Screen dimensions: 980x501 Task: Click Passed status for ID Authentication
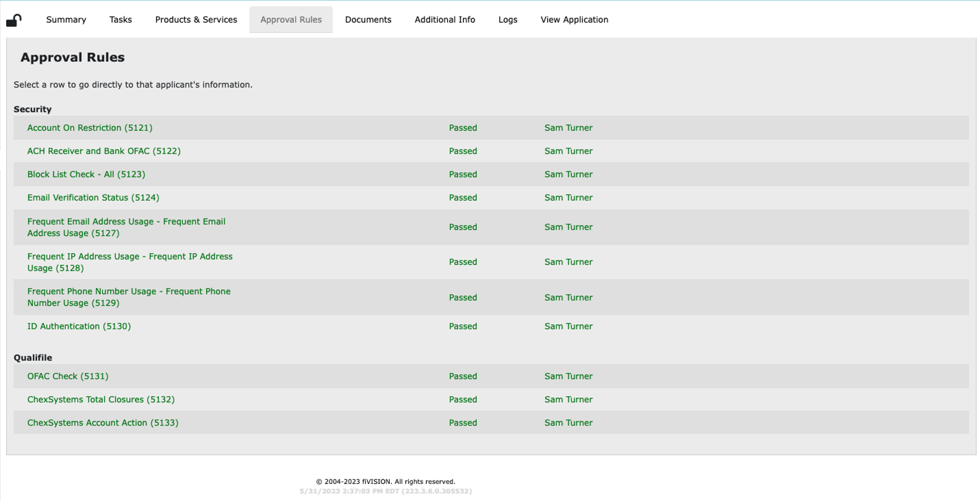pyautogui.click(x=463, y=326)
